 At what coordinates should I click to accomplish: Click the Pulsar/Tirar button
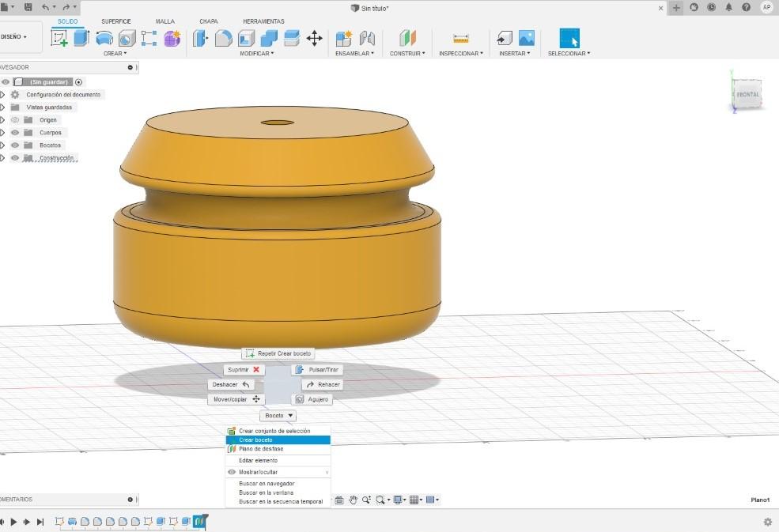tap(317, 370)
